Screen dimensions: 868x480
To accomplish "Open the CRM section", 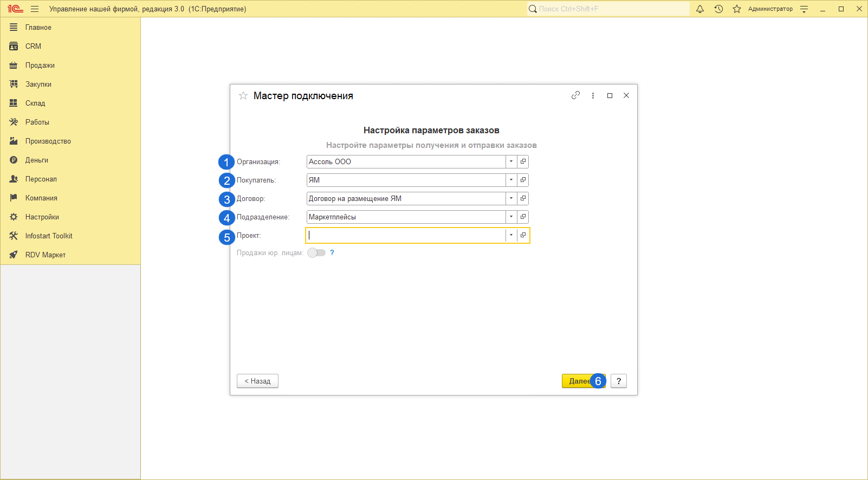I will (x=70, y=46).
